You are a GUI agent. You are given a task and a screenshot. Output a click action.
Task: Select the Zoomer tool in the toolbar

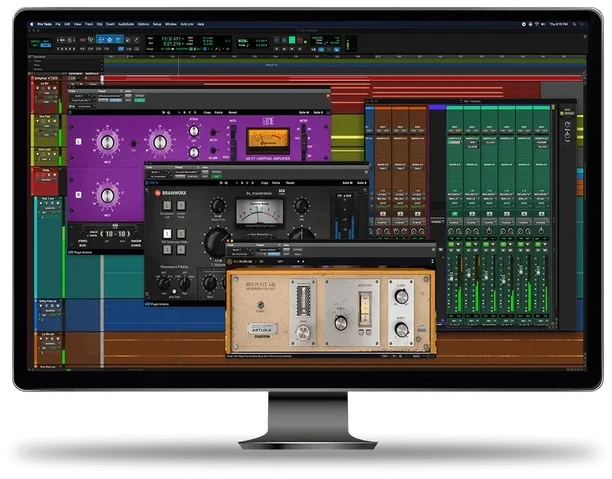(x=90, y=39)
